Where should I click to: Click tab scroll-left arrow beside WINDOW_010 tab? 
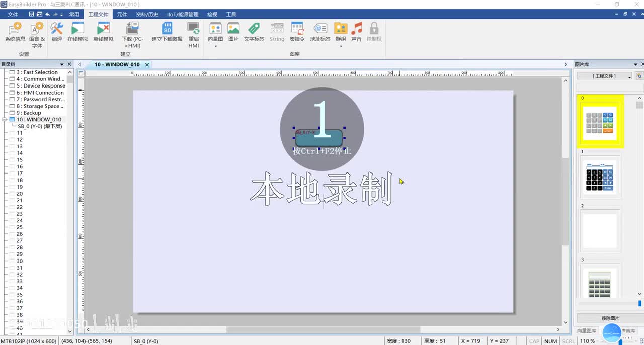(x=79, y=64)
